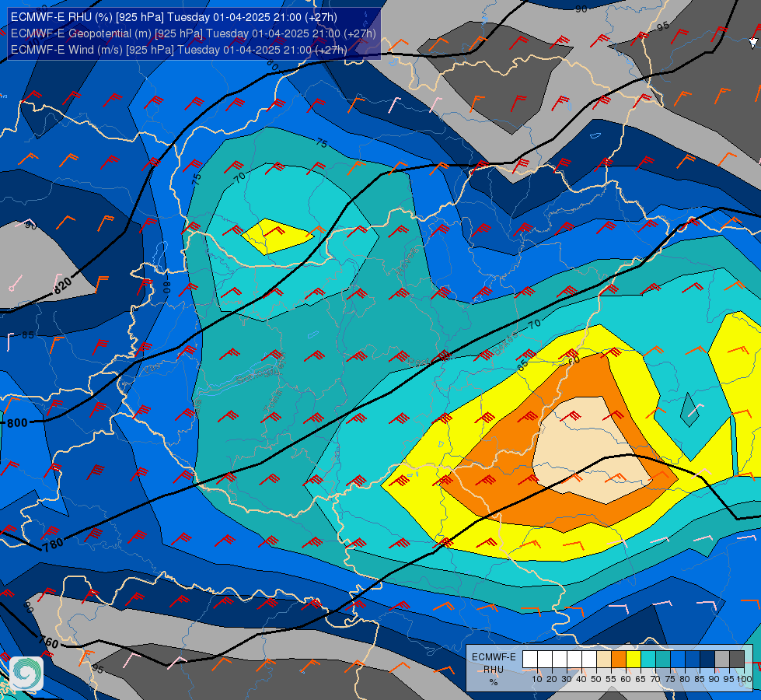Select the yellow 60–65% legend swatch

(634, 660)
